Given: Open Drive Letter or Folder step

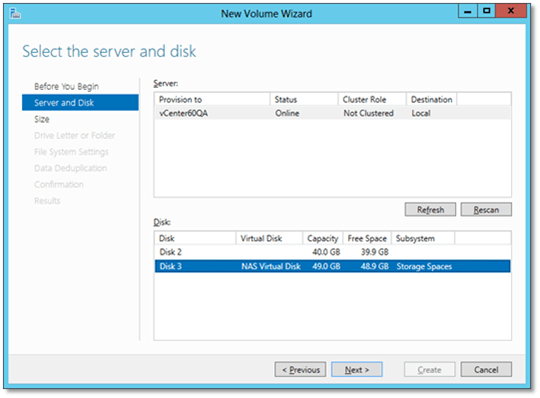Looking at the screenshot, I should (x=74, y=135).
